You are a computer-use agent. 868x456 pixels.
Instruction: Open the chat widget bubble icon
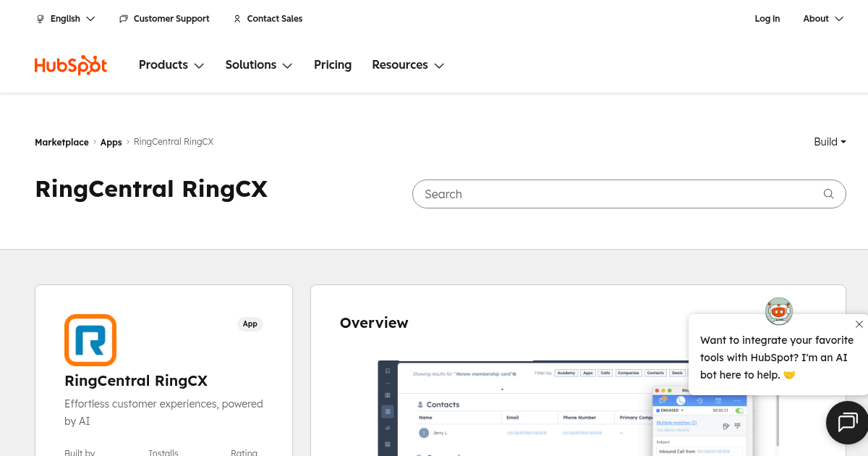click(847, 422)
